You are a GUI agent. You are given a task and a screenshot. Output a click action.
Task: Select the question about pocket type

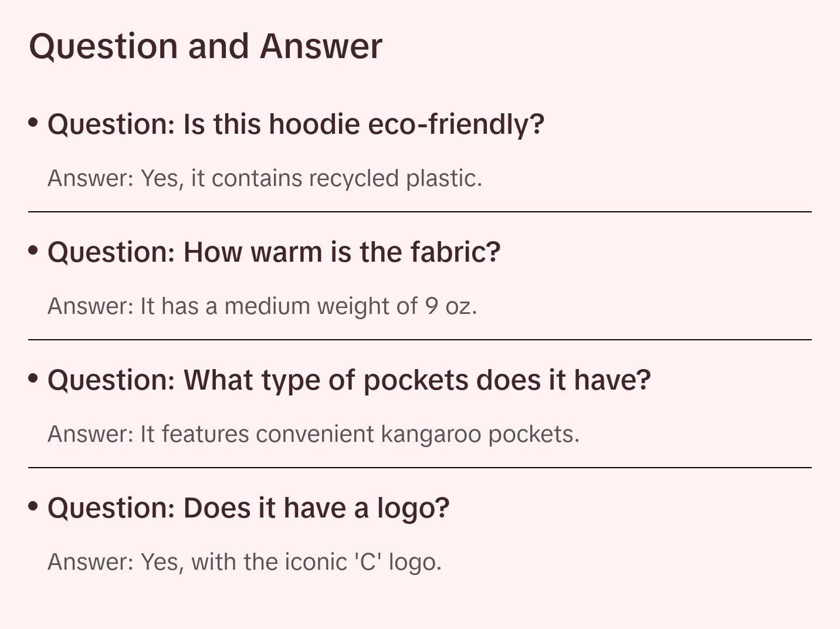(x=349, y=380)
